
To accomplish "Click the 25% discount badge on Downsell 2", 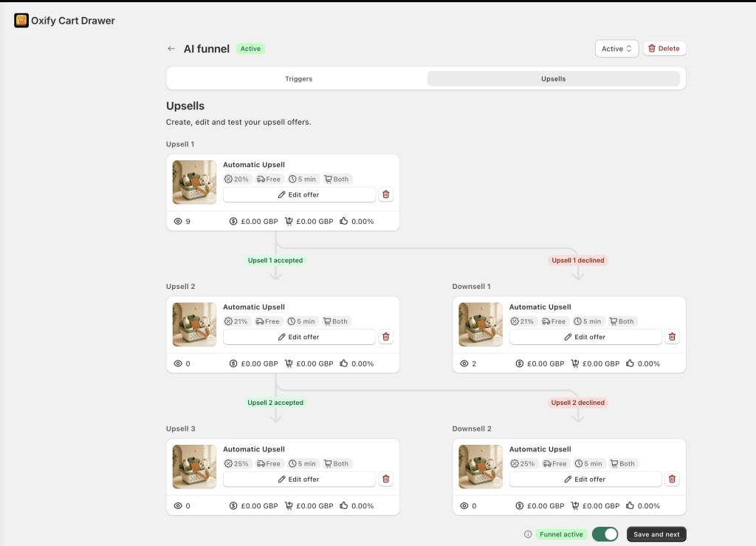I will click(x=523, y=463).
